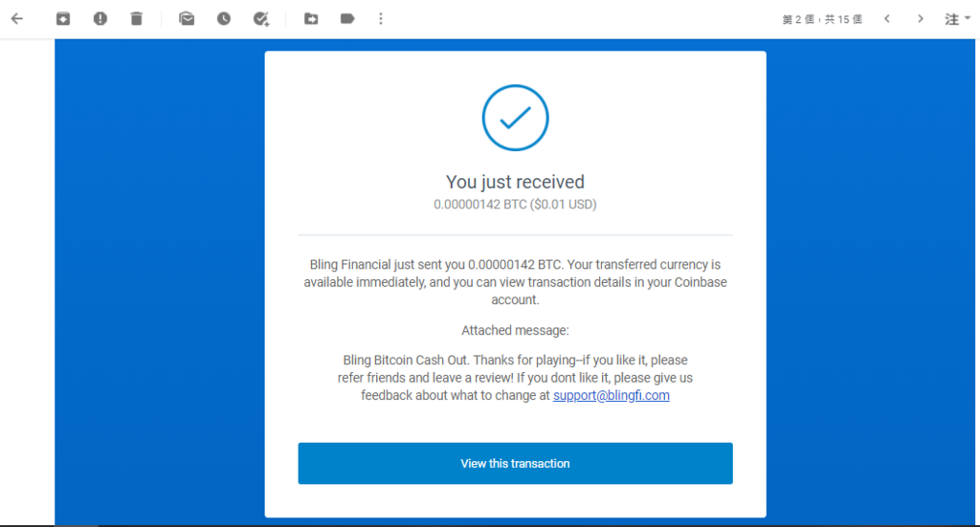Click the Attached message label
This screenshot has height=527, width=980.
[515, 330]
